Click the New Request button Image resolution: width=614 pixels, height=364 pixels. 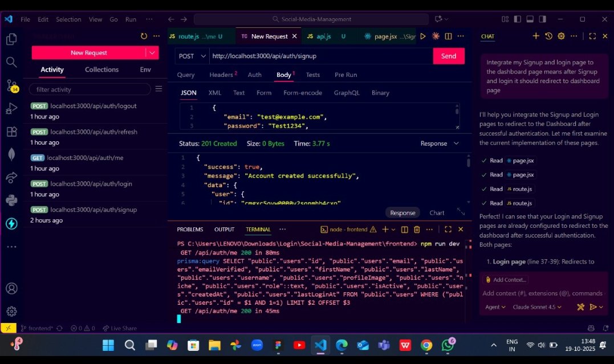[88, 52]
